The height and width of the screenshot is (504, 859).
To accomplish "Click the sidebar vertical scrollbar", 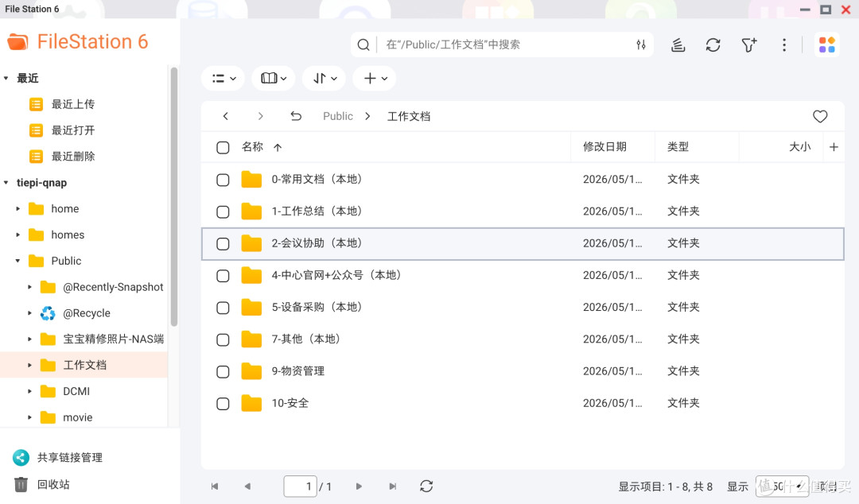I will [x=174, y=197].
